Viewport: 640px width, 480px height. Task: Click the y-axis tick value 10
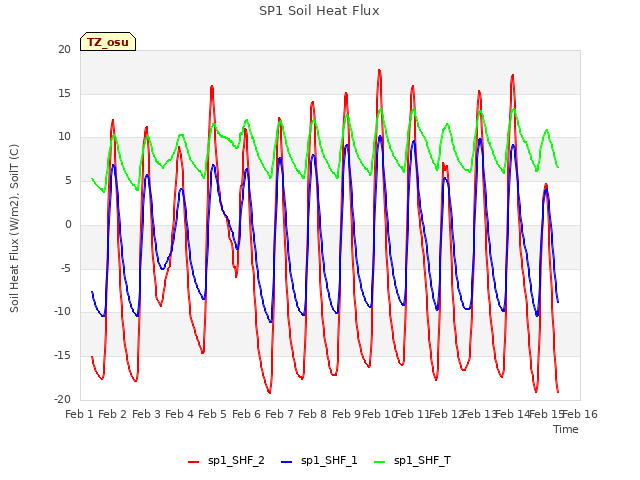click(64, 137)
